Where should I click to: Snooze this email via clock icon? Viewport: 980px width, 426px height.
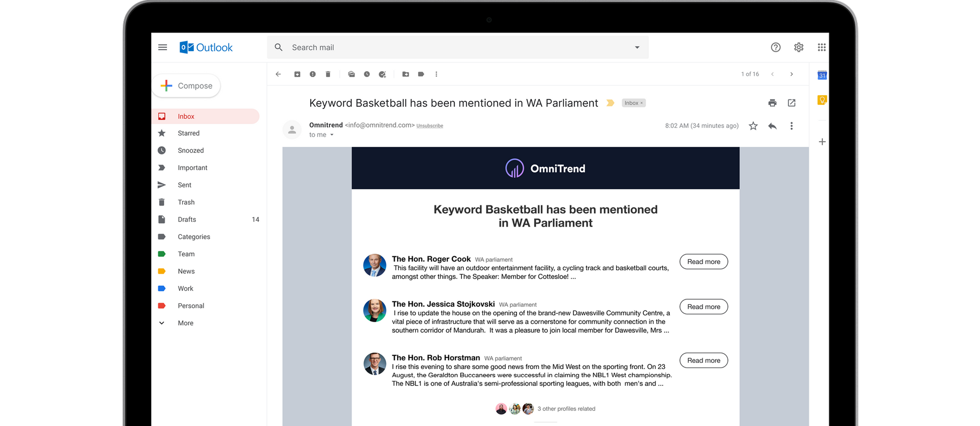367,74
